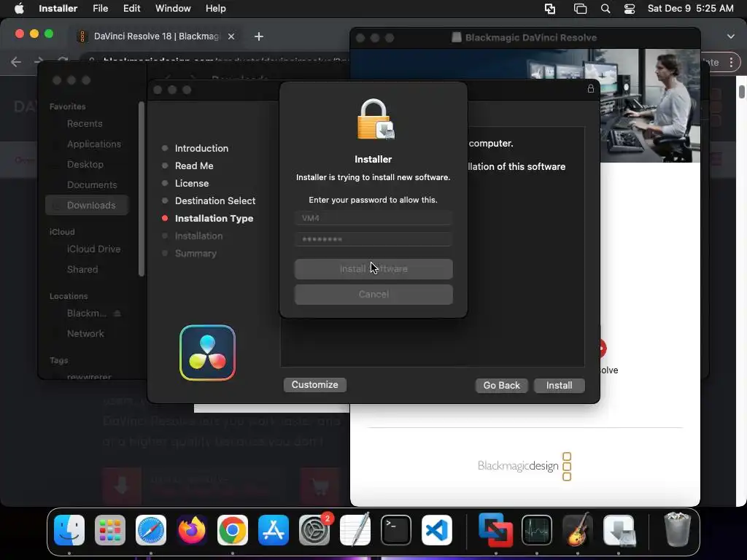Open TextEdit from the Dock
747x560 pixels.
point(355,530)
